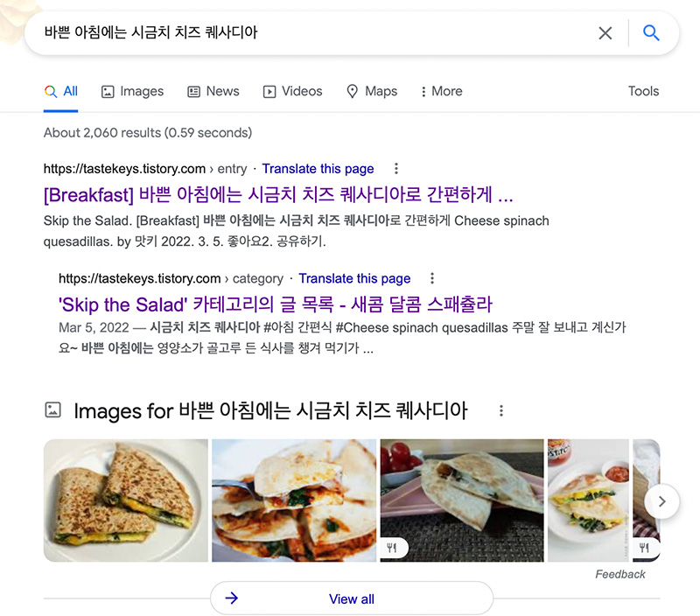Open the second thumbnail with the stacked quesadillas

294,500
